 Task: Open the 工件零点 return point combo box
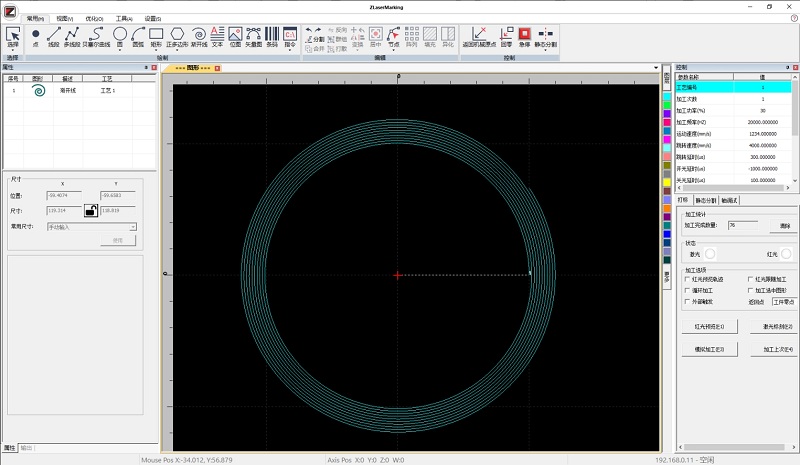click(x=782, y=300)
